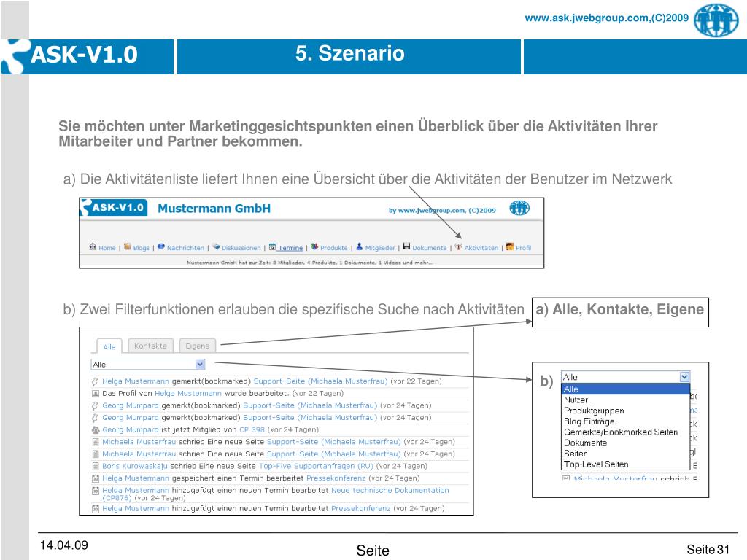Click the date '14.04.09' in footer
Screen dimensions: 747x560
pos(64,545)
